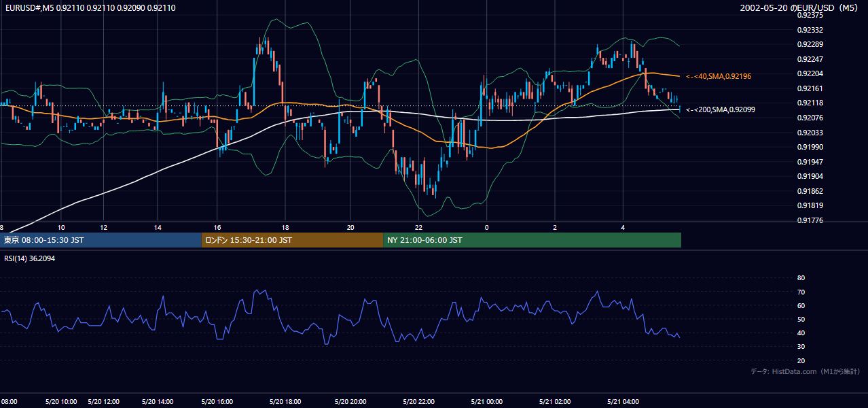Click price axis value 0.92033
The image size is (868, 408).
[x=809, y=133]
